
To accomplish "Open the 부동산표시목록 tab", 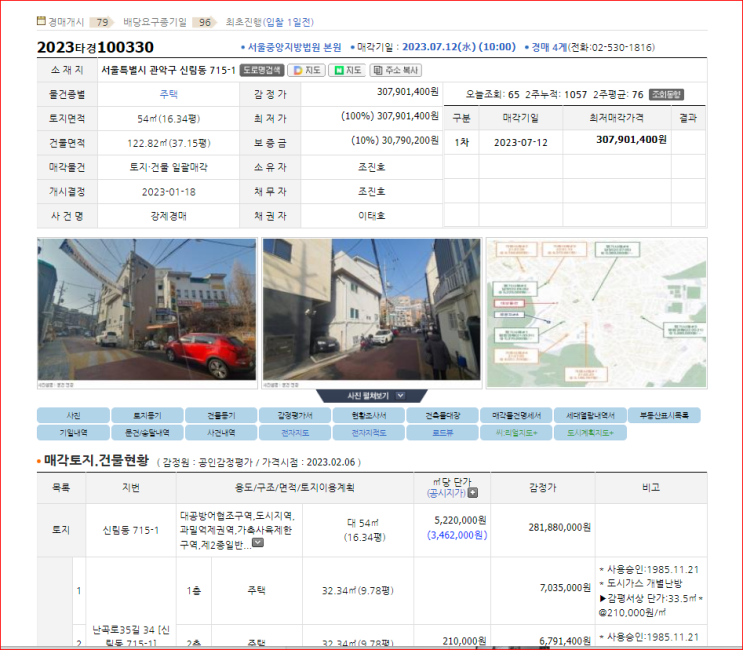I will 664,415.
